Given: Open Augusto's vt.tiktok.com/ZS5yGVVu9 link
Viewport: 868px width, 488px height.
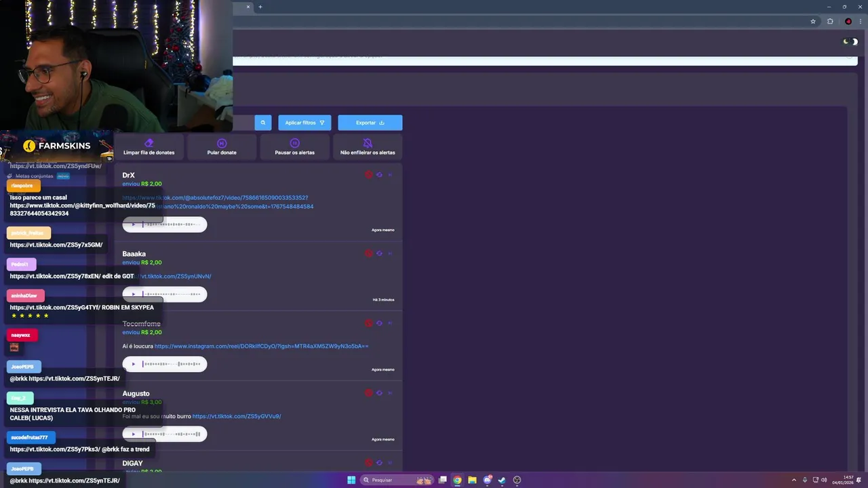Looking at the screenshot, I should (237, 416).
